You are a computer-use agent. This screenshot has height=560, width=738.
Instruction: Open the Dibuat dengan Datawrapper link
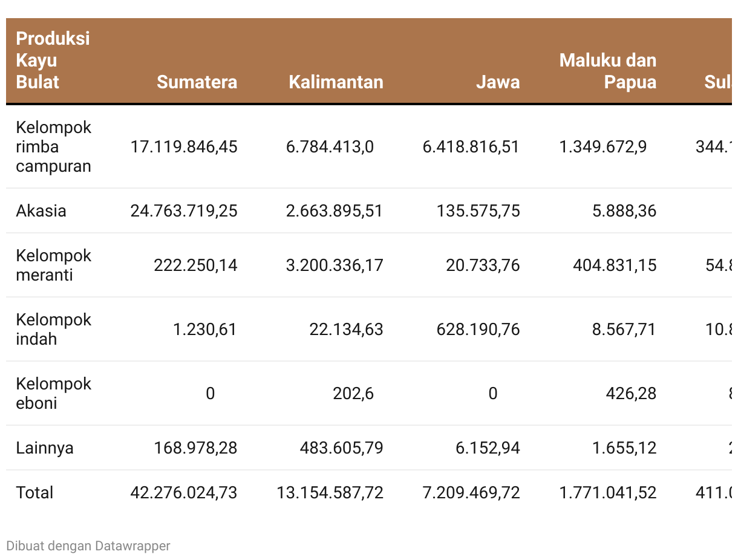click(88, 546)
